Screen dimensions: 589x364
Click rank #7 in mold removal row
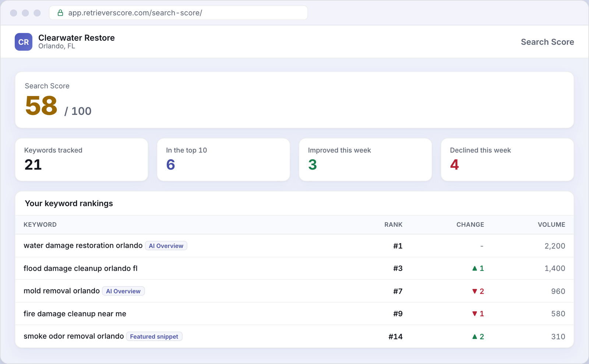pos(398,291)
